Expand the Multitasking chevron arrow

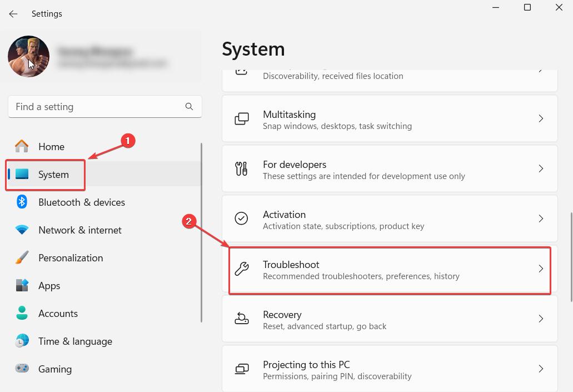point(541,119)
